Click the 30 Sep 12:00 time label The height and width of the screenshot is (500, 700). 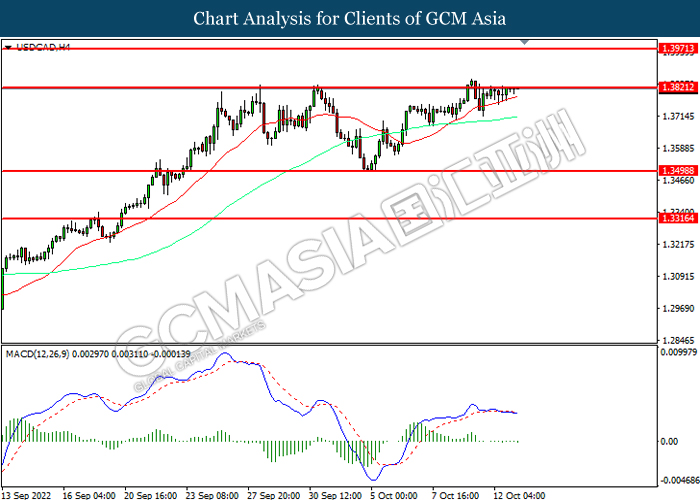click(335, 495)
